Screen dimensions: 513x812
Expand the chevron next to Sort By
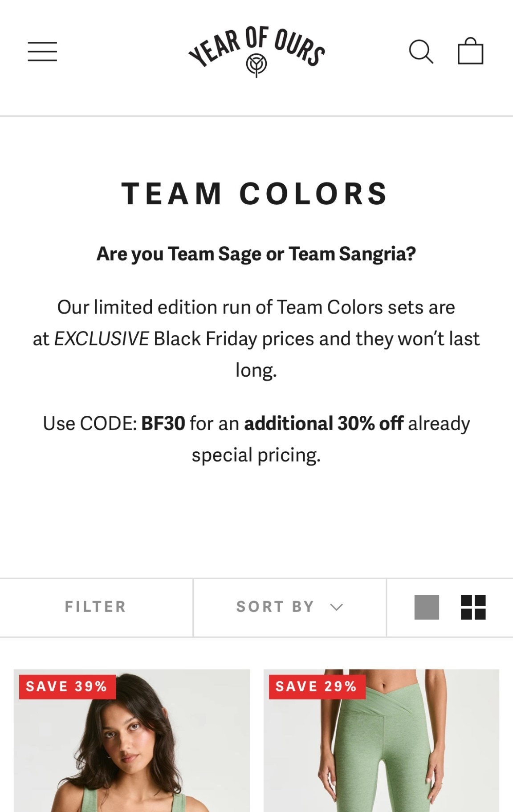(337, 607)
